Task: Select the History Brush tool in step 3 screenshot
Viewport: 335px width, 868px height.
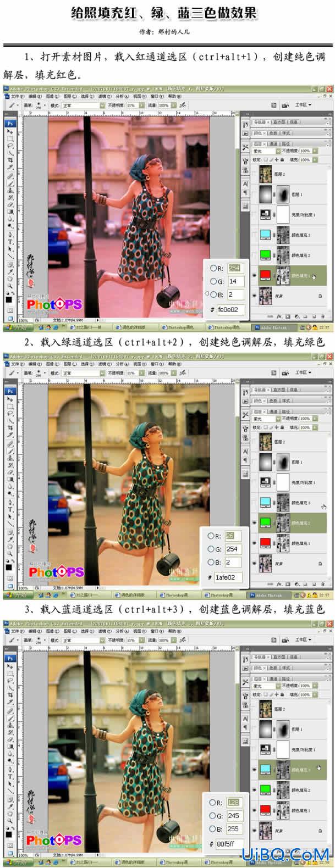Action: point(10,733)
